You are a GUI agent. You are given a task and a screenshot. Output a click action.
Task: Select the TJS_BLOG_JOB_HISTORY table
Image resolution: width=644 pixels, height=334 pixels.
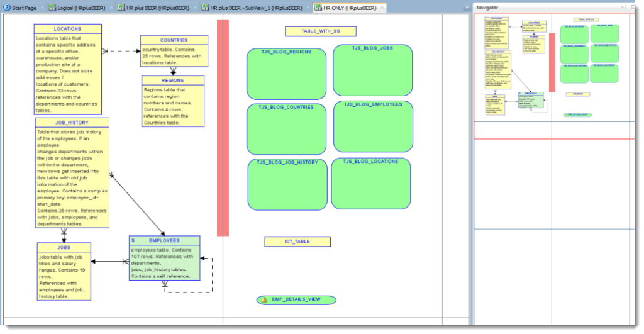[x=287, y=184]
